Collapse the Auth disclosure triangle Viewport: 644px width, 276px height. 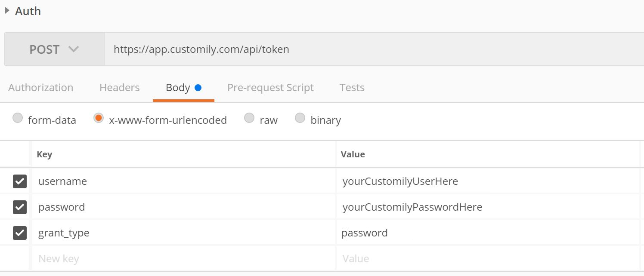pos(7,11)
